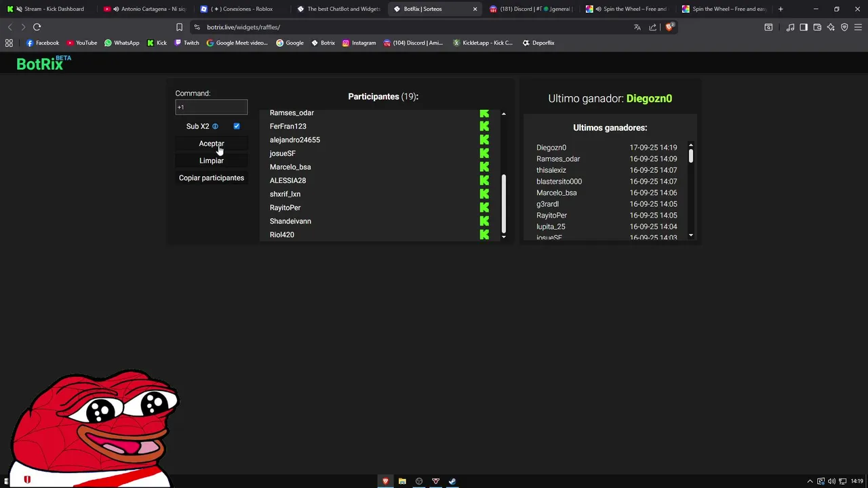Click the share icon in address bar
This screenshot has height=488, width=868.
pyautogui.click(x=652, y=27)
